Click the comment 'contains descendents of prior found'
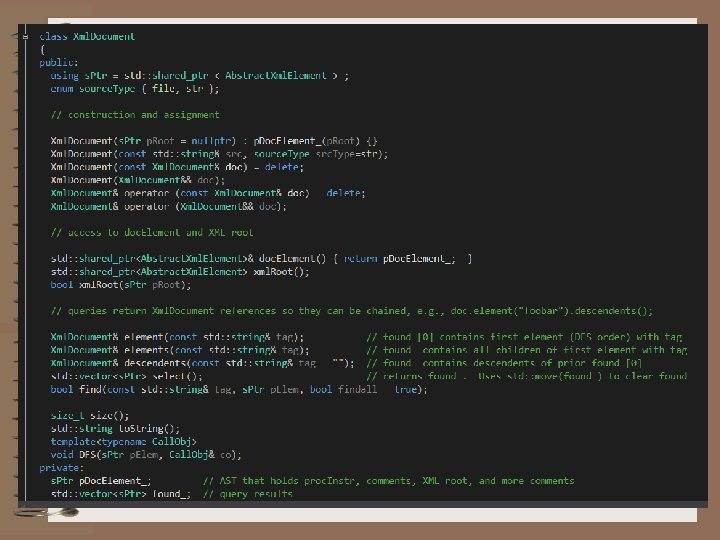Screen dimensions: 720x540 (504, 363)
